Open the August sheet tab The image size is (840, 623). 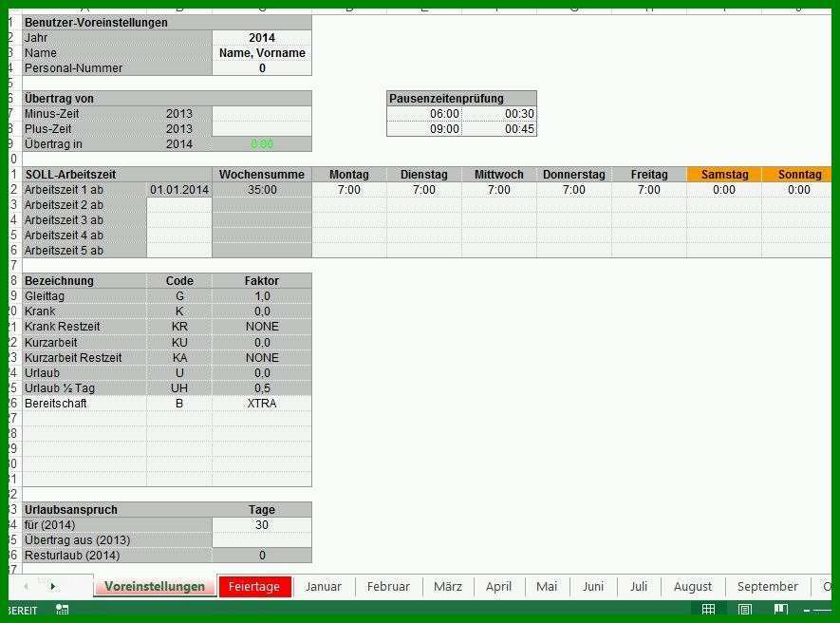(693, 587)
